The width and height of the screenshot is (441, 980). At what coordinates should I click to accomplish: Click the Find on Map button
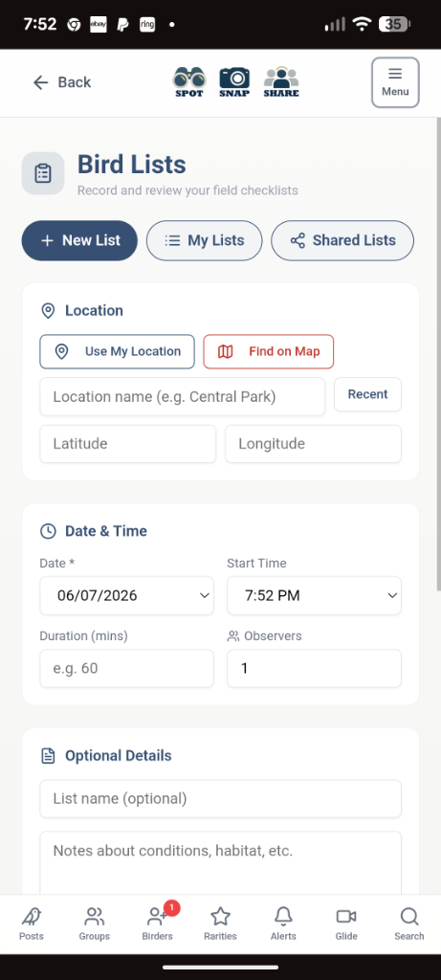(269, 351)
